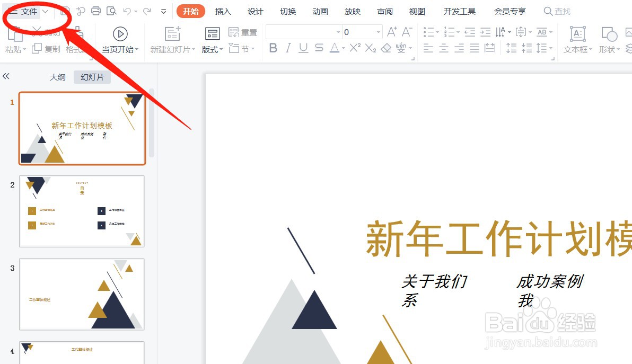Justify the text
Viewport: 632px width, 364px height.
point(475,48)
